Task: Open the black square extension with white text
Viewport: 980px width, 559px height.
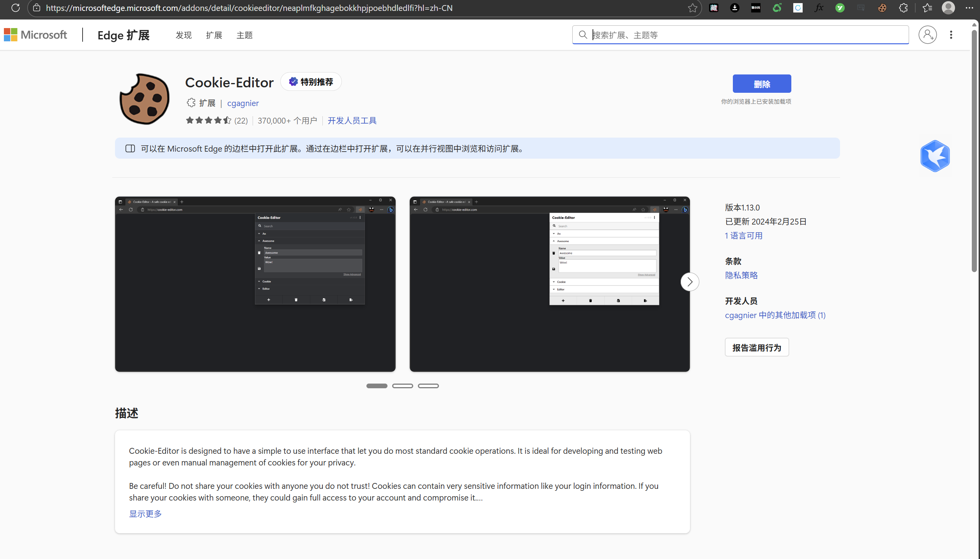Action: pos(756,8)
